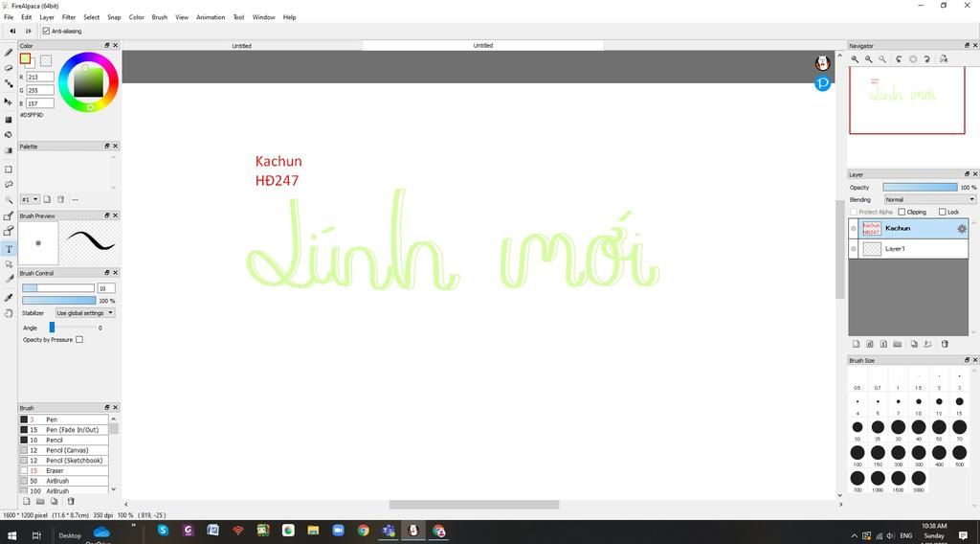Select the Hand tool

(9, 313)
